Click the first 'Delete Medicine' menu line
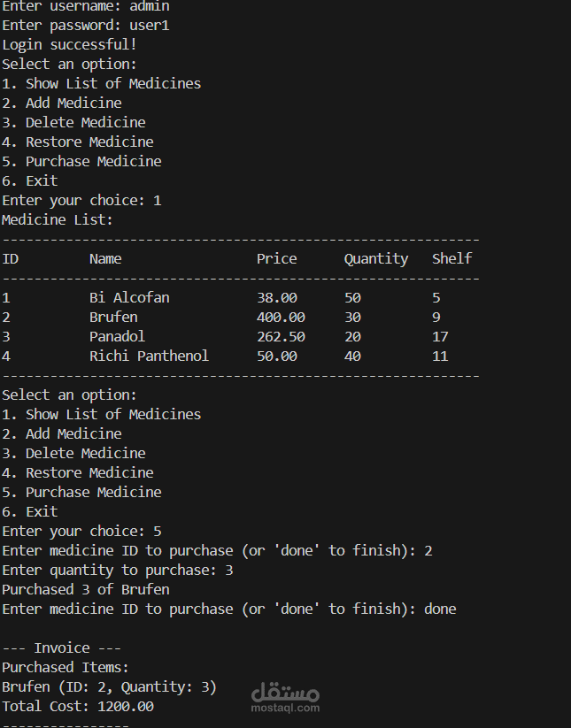 pyautogui.click(x=73, y=123)
